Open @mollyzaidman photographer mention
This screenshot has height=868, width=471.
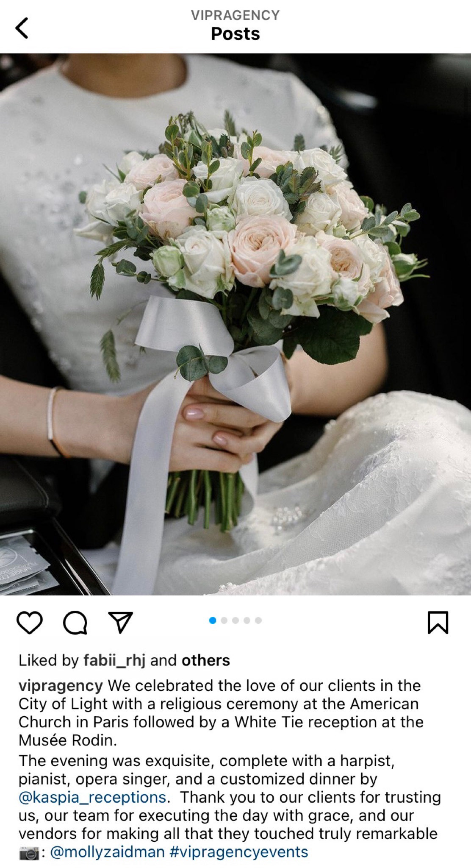[107, 852]
